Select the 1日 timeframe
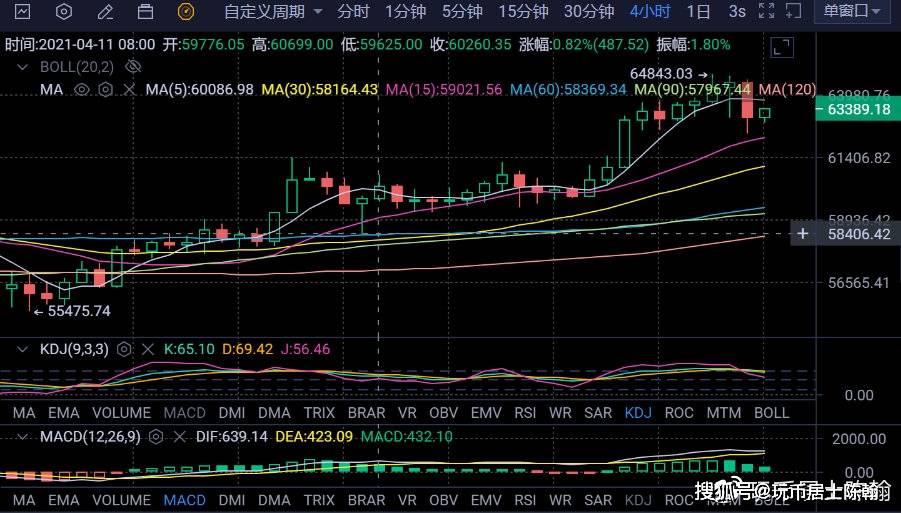The width and height of the screenshot is (901, 513). 698,11
